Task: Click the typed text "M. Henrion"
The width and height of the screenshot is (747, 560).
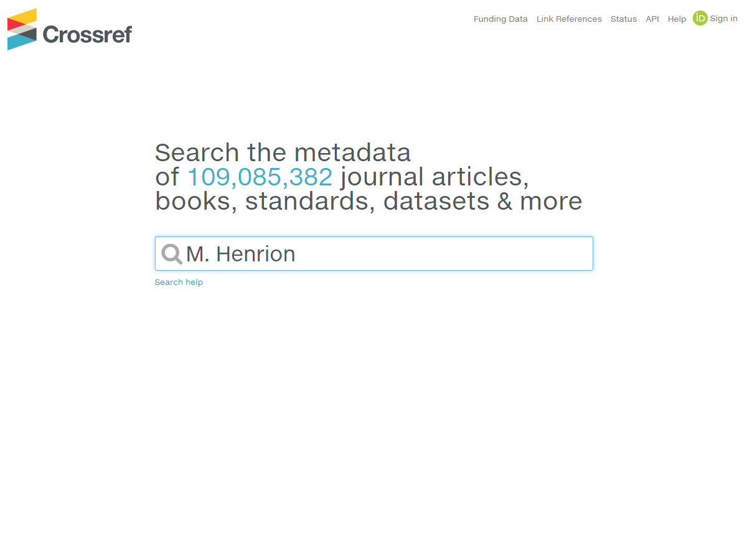Action: [240, 254]
